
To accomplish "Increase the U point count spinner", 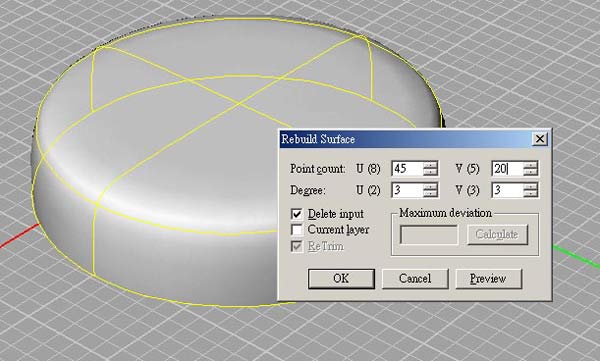I will [430, 165].
